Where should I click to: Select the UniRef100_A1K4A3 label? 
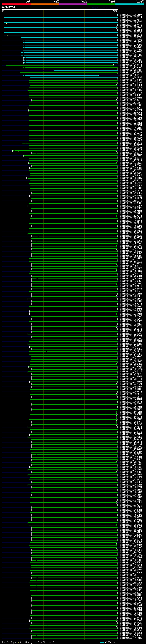click(131, 613)
